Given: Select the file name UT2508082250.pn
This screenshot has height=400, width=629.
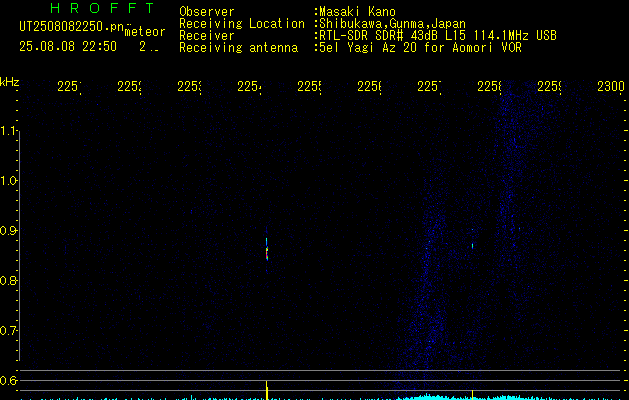Looking at the screenshot, I should [72, 26].
